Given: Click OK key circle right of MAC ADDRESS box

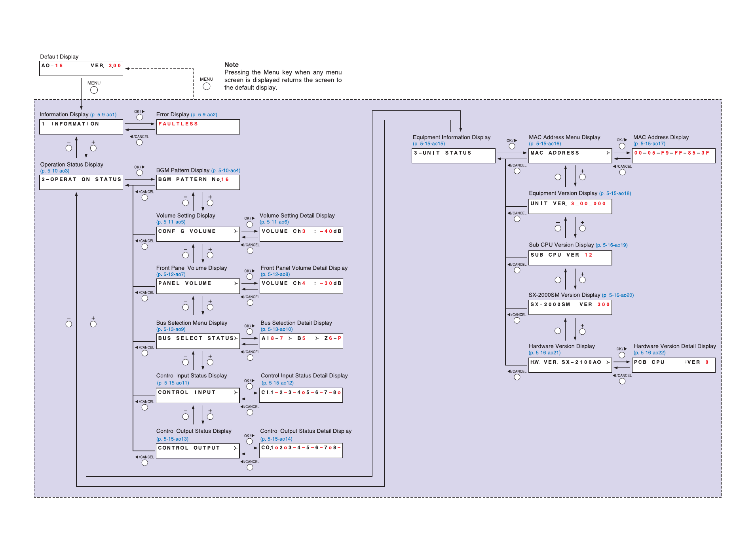Looking at the screenshot, I should tap(622, 146).
